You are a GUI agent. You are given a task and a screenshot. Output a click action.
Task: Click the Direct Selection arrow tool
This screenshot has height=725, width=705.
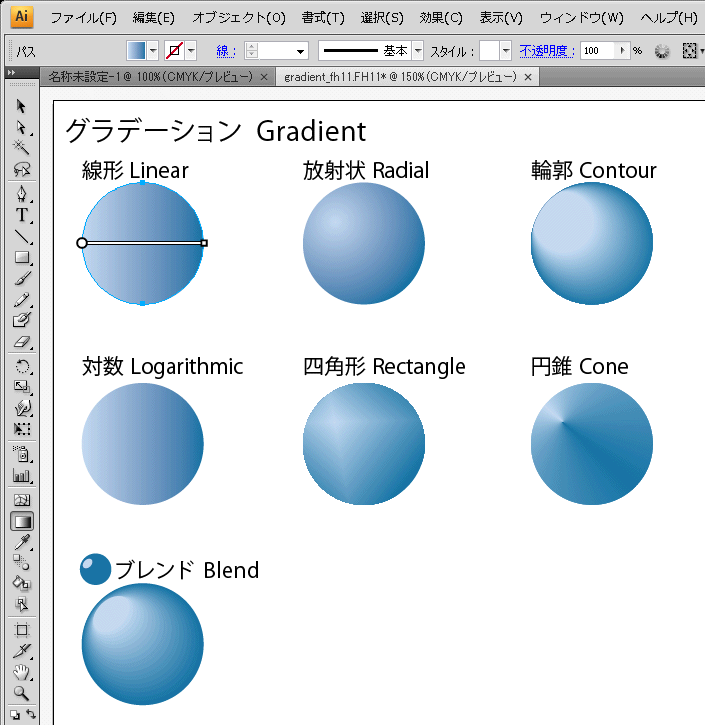point(21,127)
